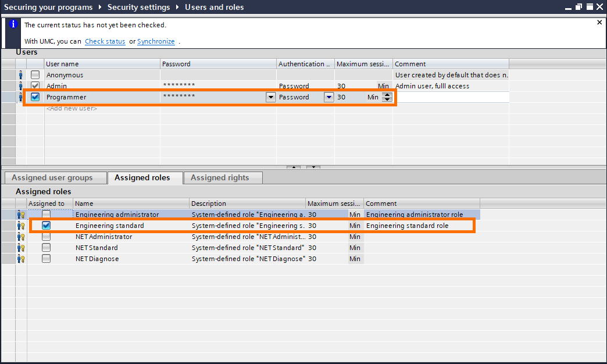This screenshot has width=607, height=364.
Task: Switch to the Assigned user groups tab
Action: point(55,178)
